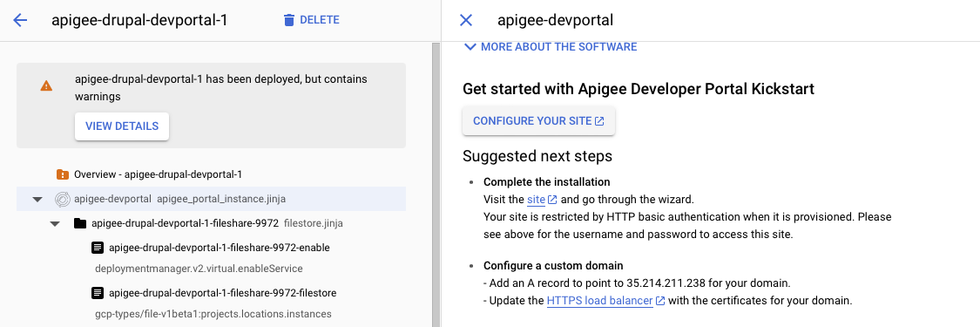This screenshot has width=980, height=327.
Task: Close the apigee-devportal side panel
Action: point(466,20)
